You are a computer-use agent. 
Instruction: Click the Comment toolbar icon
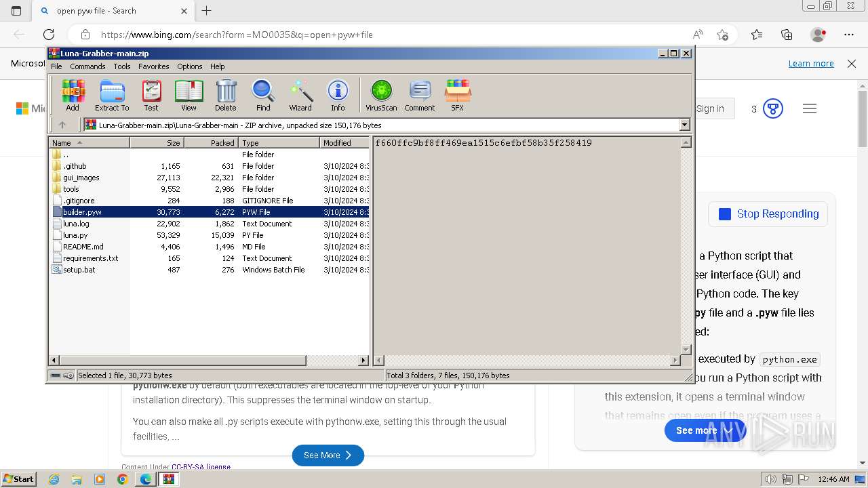coord(420,96)
